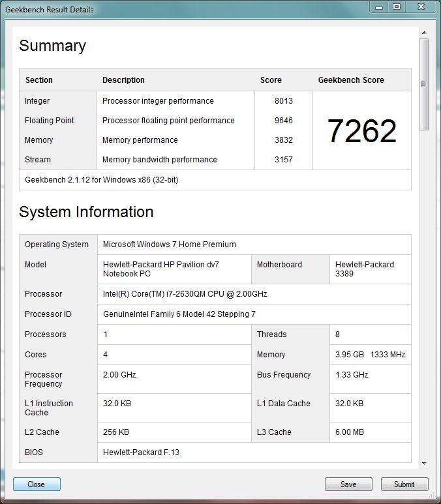Screen dimensions: 441x504
Task: Click the Integer score 8013
Action: pos(284,101)
